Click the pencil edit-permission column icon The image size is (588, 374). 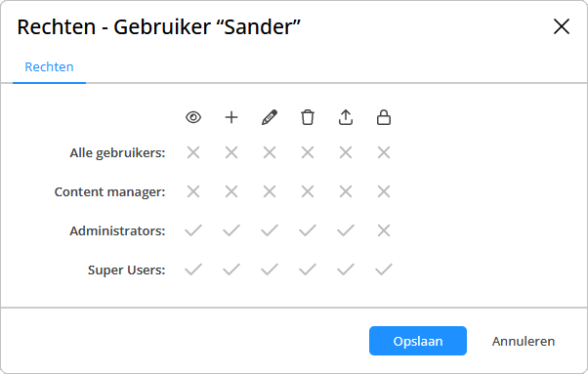(x=270, y=118)
